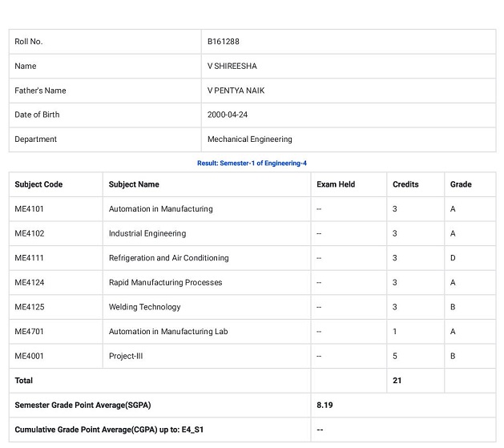Click the Welding Technology subject name

pyautogui.click(x=145, y=307)
